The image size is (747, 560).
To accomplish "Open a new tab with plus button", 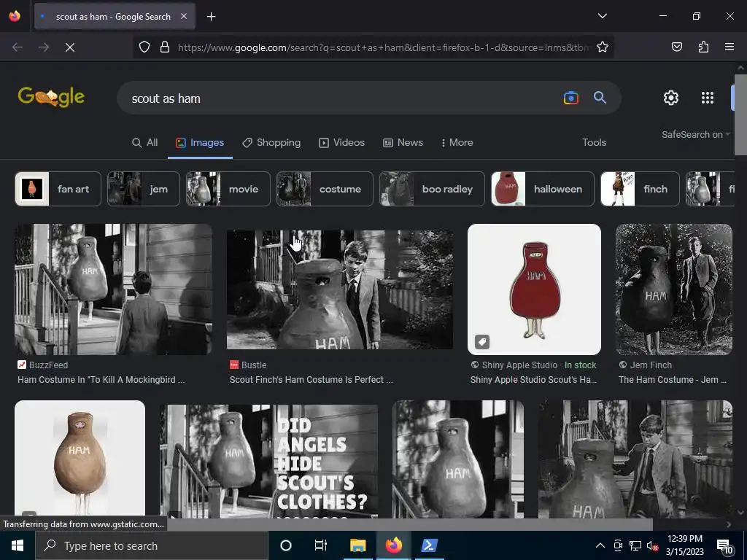I will [211, 17].
